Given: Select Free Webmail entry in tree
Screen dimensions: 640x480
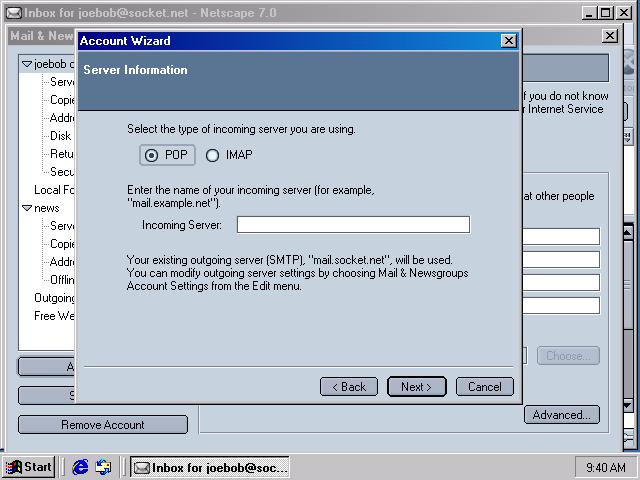Looking at the screenshot, I should click(54, 316).
